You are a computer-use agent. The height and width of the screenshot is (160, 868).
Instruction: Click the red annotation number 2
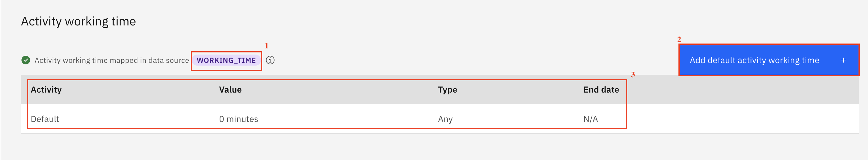(x=679, y=40)
